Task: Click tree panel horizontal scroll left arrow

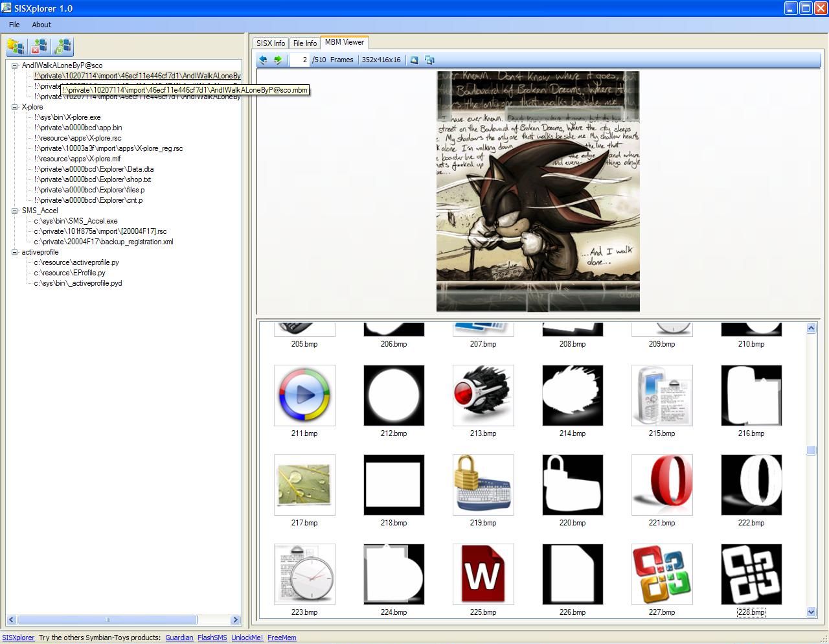Action: coord(11,620)
